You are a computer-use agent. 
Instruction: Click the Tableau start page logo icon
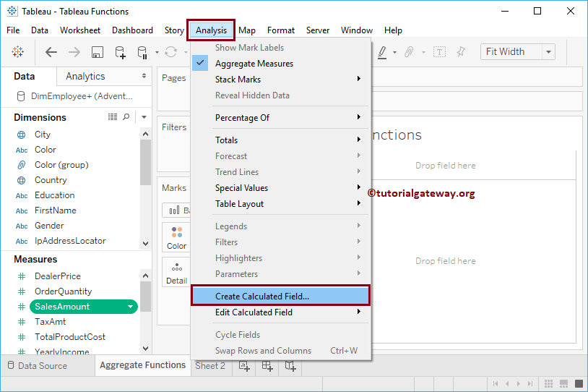17,52
